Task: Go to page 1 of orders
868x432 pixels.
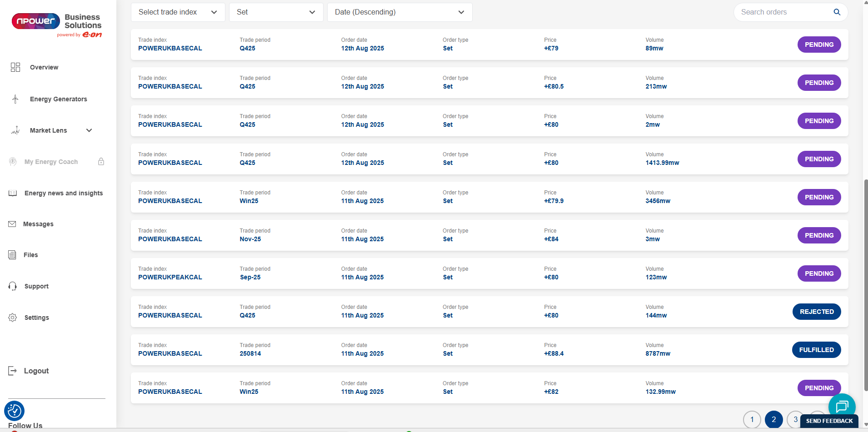Action: click(752, 419)
